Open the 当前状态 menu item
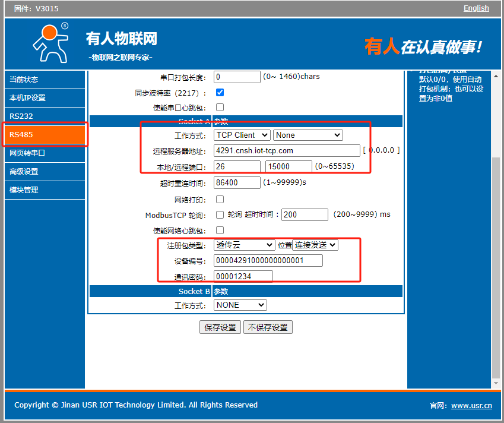504x423 pixels. [45, 80]
